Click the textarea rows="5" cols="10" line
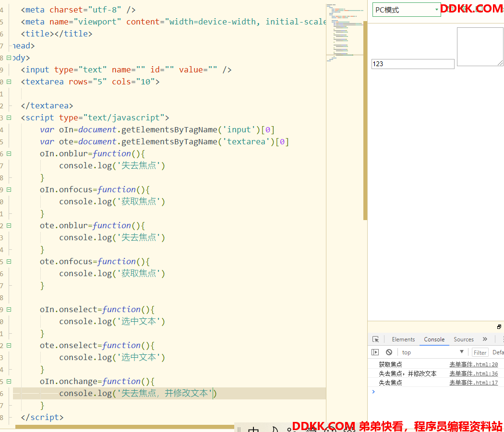This screenshot has height=432, width=504. click(90, 82)
